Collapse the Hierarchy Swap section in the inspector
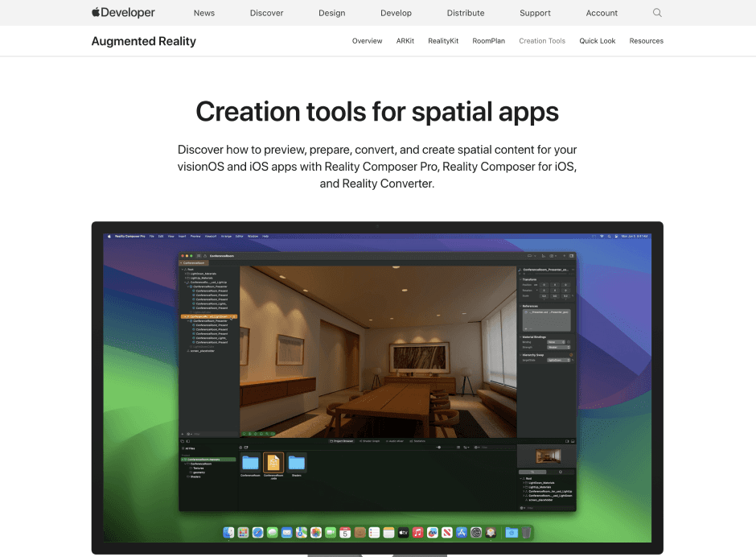Screen dimensions: 756x557 tap(520, 355)
